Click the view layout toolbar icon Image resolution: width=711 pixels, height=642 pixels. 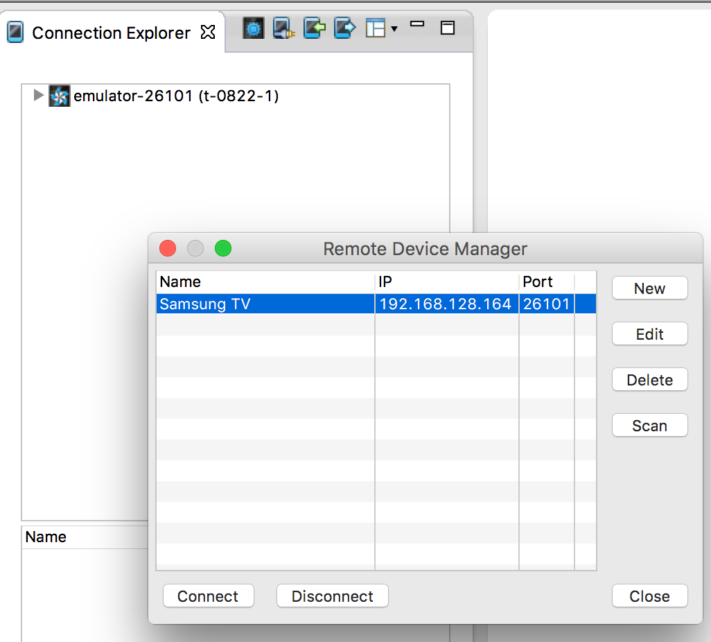coord(375,29)
